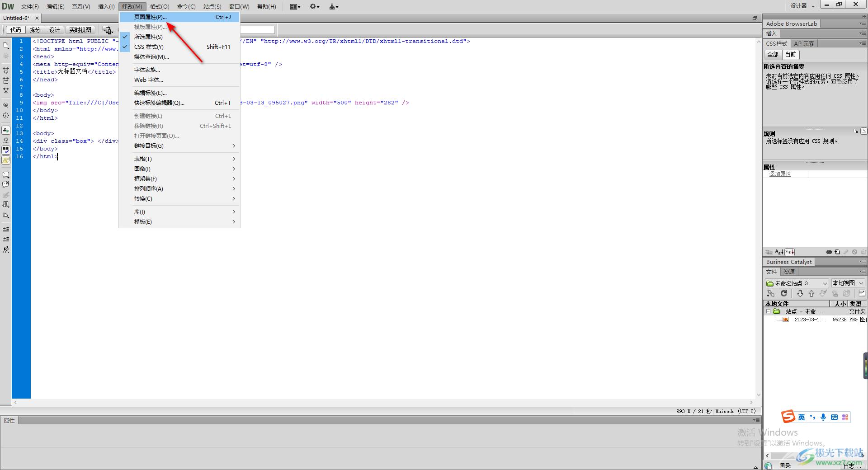Click Remove Comment icon
The width and height of the screenshot is (868, 470).
pos(6,185)
